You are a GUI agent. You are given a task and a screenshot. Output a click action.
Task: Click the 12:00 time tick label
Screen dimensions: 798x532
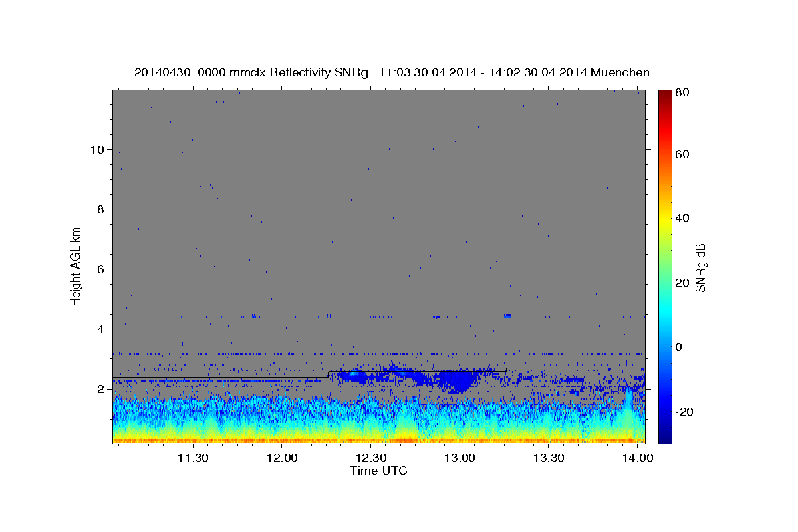coord(282,458)
